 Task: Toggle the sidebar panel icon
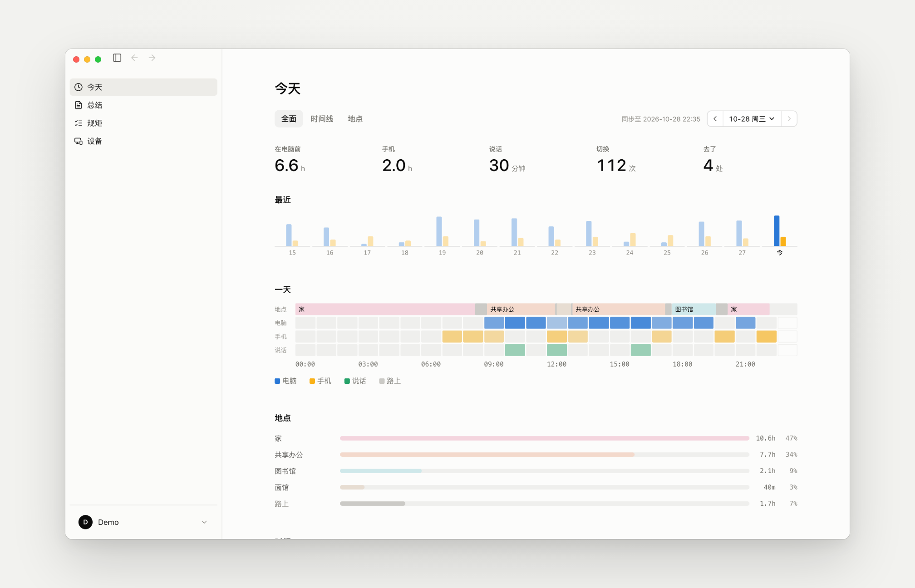pyautogui.click(x=117, y=58)
